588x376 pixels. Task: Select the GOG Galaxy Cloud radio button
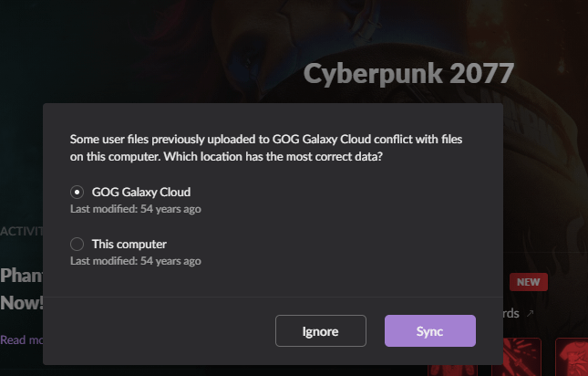(77, 193)
